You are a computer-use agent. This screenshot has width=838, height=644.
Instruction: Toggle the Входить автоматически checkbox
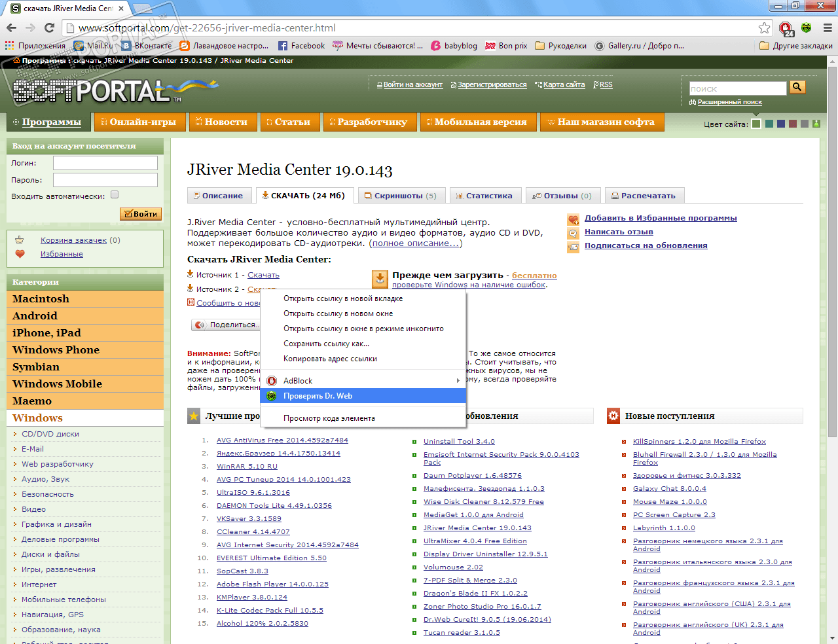115,194
